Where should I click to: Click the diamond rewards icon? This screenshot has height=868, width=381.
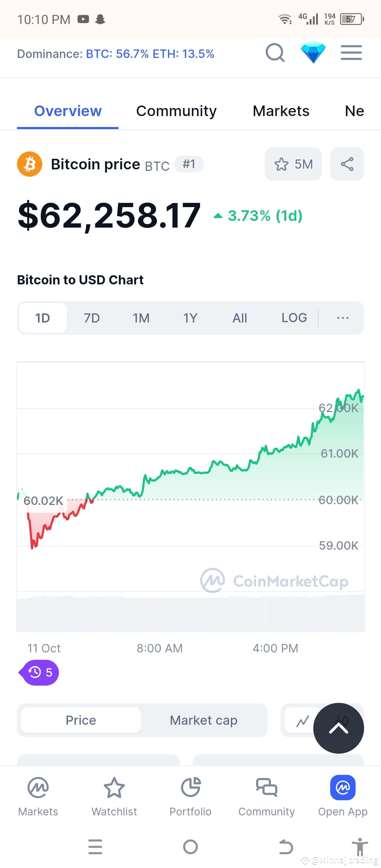click(313, 53)
